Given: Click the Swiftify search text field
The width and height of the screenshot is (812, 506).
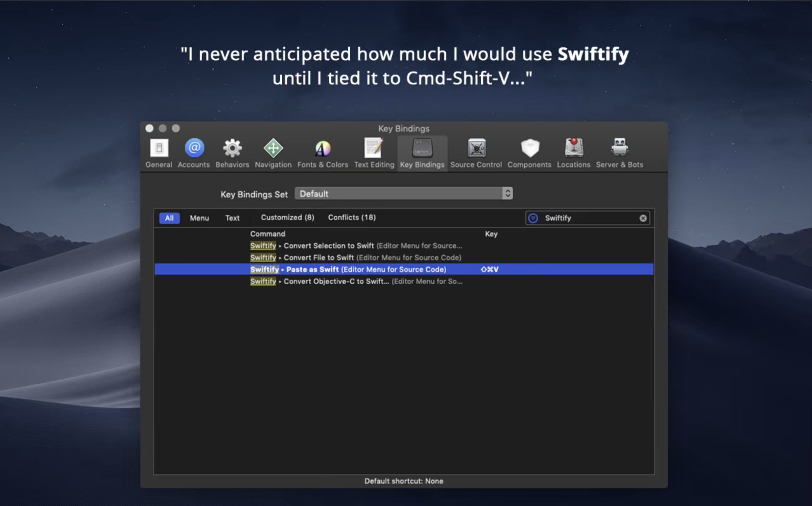Looking at the screenshot, I should [589, 218].
